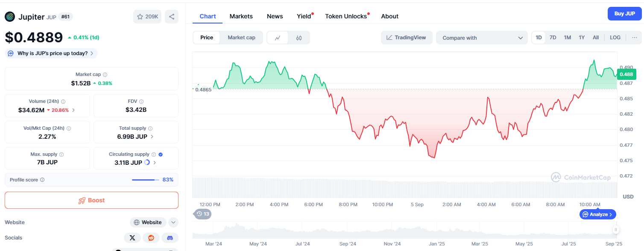Viewport: 644px width, 251px height.
Task: Click the 83% profile score value
Action: pos(168,180)
